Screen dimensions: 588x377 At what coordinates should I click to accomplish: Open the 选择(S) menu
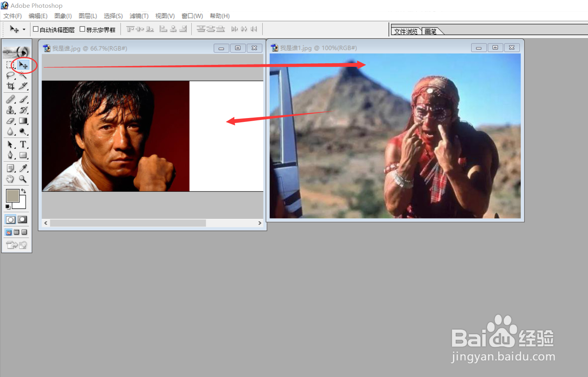[x=113, y=16]
